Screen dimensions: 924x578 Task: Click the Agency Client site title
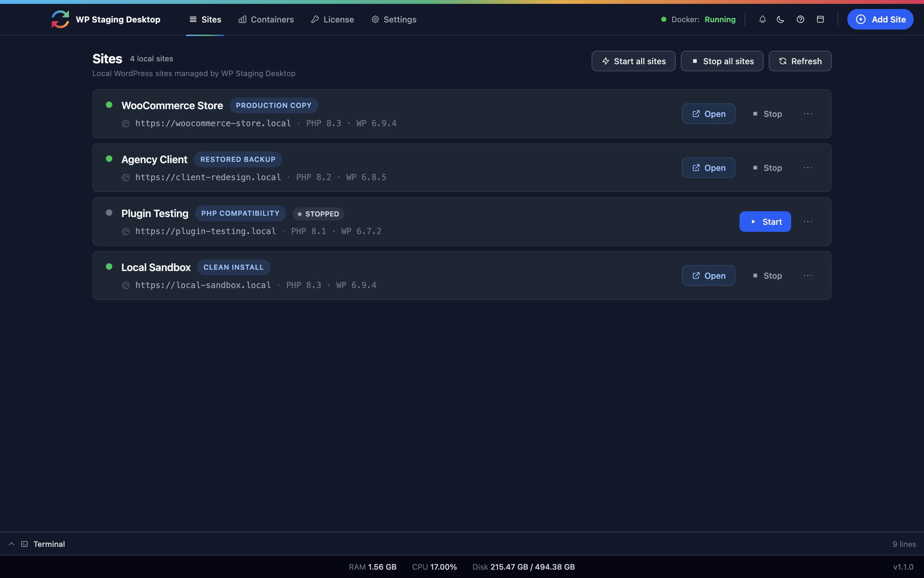[154, 159]
